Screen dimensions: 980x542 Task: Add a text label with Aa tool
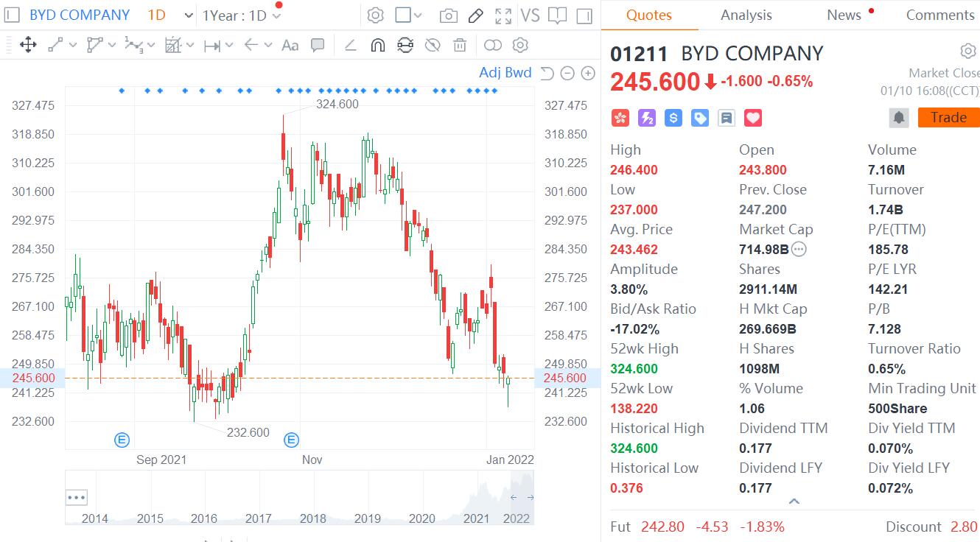pos(290,46)
